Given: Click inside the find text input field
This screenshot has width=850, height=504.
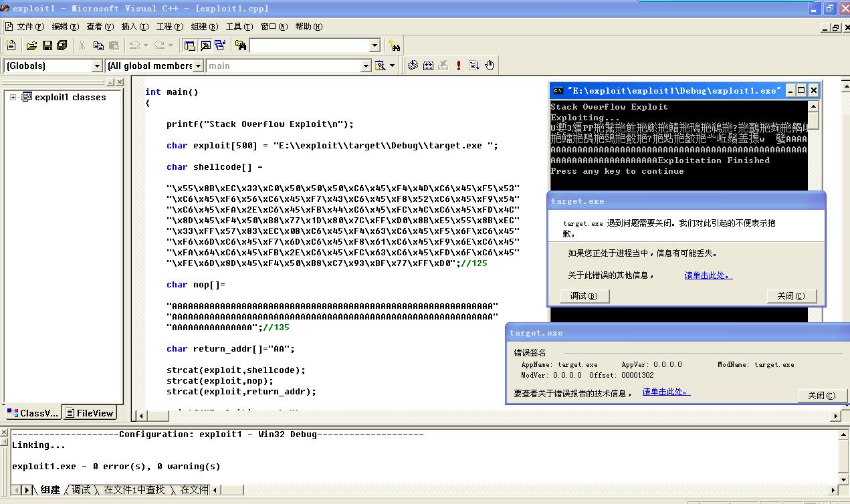Looking at the screenshot, I should [x=309, y=45].
